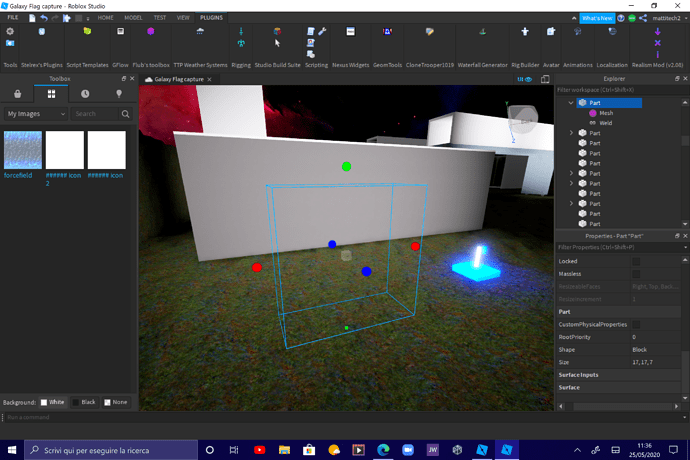
Task: Open the forcefield asset link
Action: tap(18, 175)
